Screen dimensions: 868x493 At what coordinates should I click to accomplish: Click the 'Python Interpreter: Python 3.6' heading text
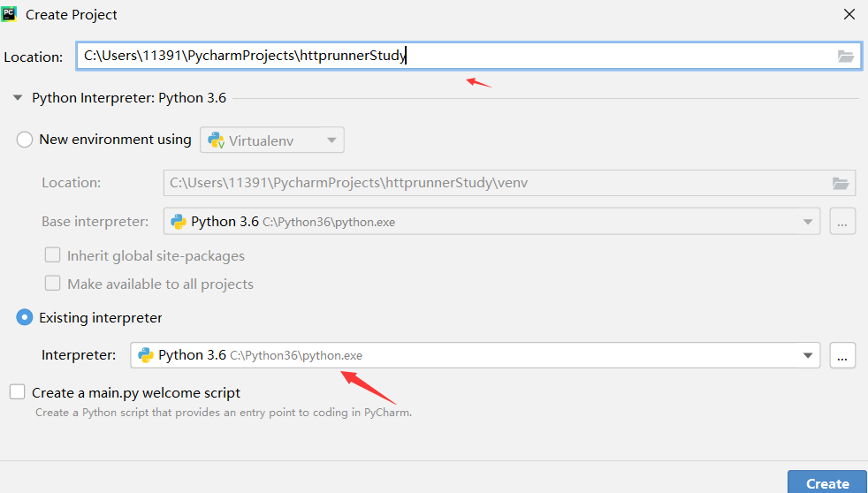pyautogui.click(x=129, y=98)
